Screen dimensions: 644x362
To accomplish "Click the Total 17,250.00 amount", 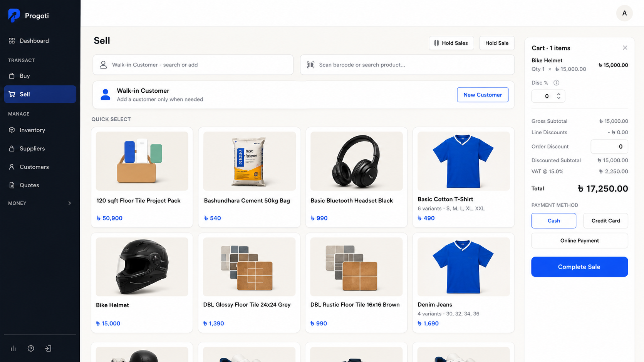I will click(x=603, y=189).
